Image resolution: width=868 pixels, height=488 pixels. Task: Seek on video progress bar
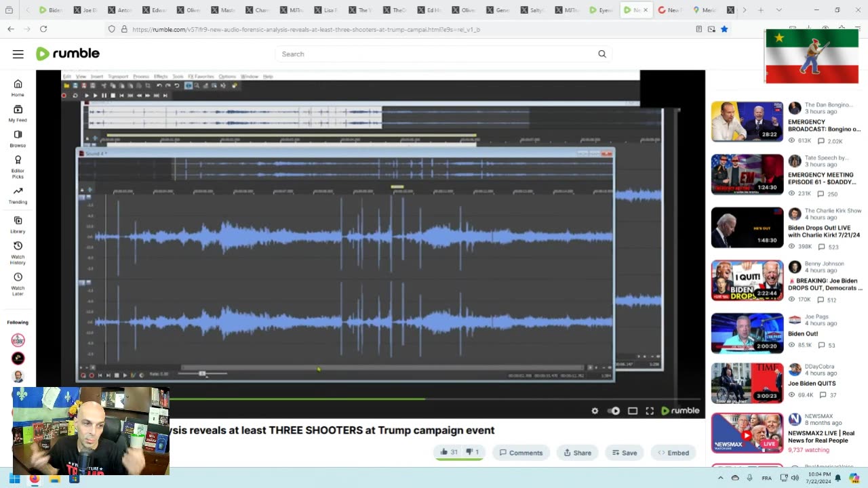click(x=370, y=399)
